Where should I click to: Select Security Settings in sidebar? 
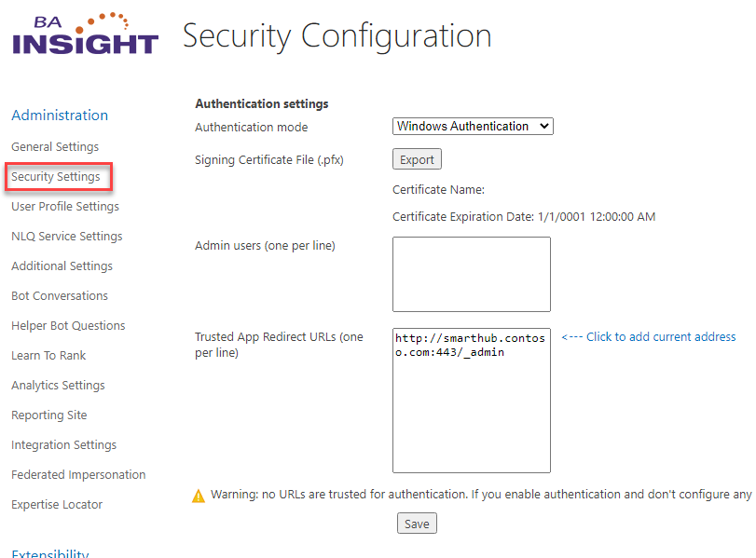[x=56, y=177]
